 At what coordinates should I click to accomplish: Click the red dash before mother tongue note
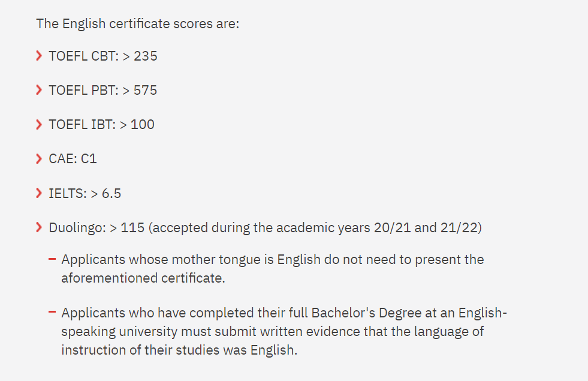tap(52, 259)
